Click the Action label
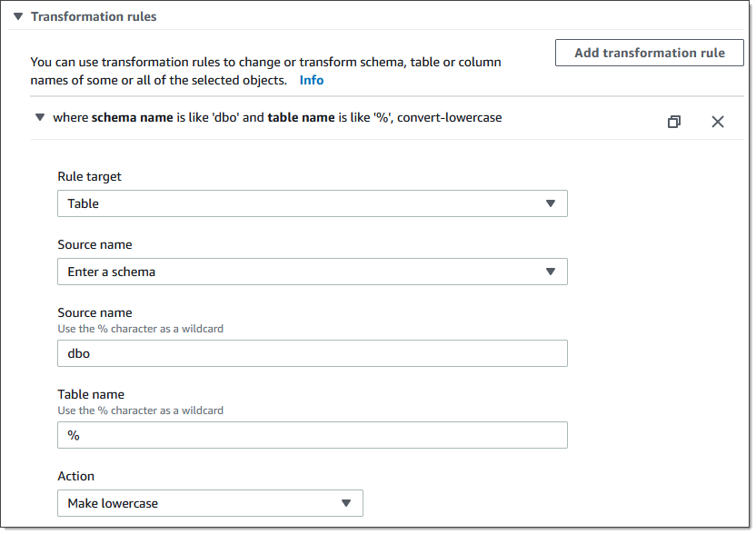756x534 pixels. (x=75, y=476)
